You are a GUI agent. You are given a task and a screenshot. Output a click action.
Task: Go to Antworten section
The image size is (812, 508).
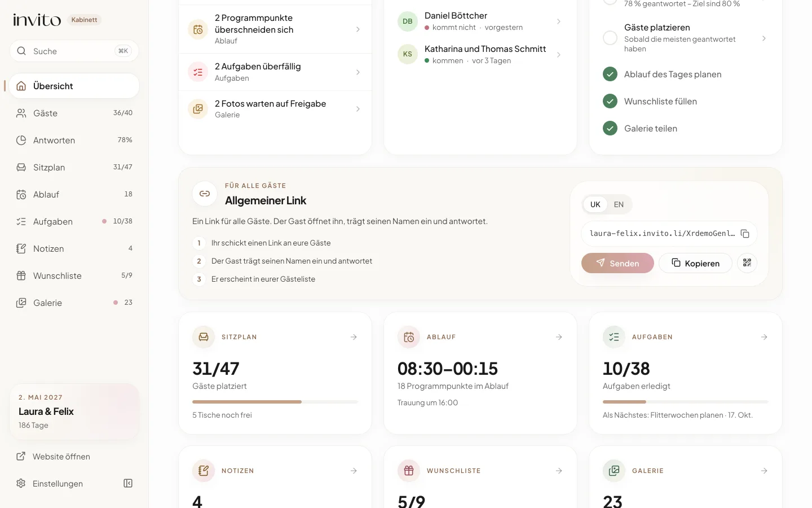[74, 141]
